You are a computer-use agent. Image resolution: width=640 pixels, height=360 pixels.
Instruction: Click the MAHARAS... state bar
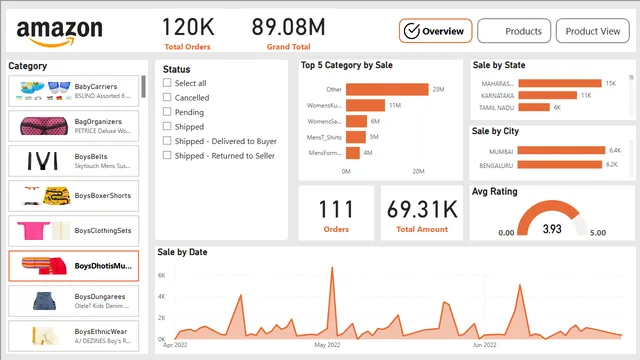pos(560,83)
